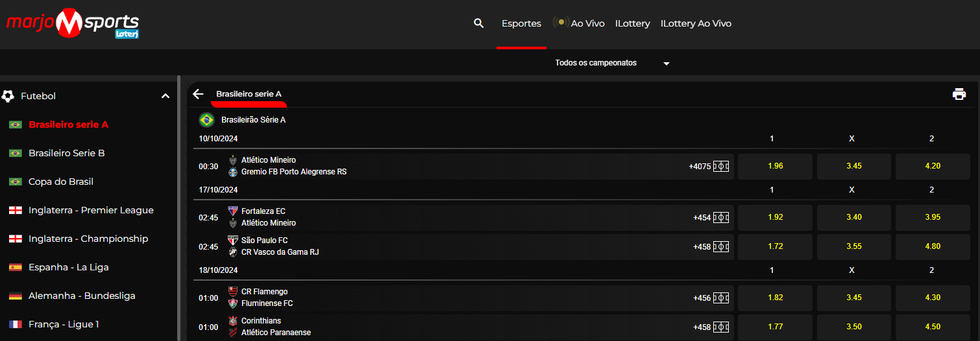The width and height of the screenshot is (980, 341).
Task: Expand +458 markets for Corinthians match
Action: point(702,327)
